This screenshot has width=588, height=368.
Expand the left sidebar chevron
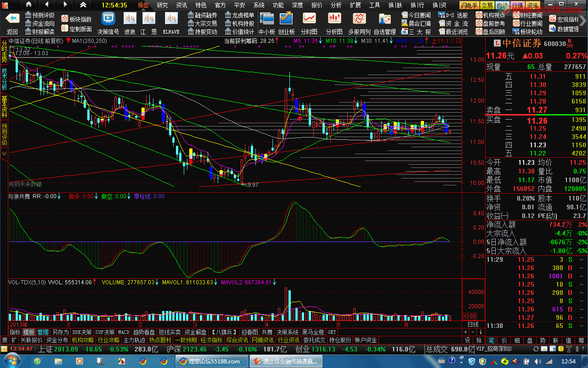pyautogui.click(x=4, y=154)
